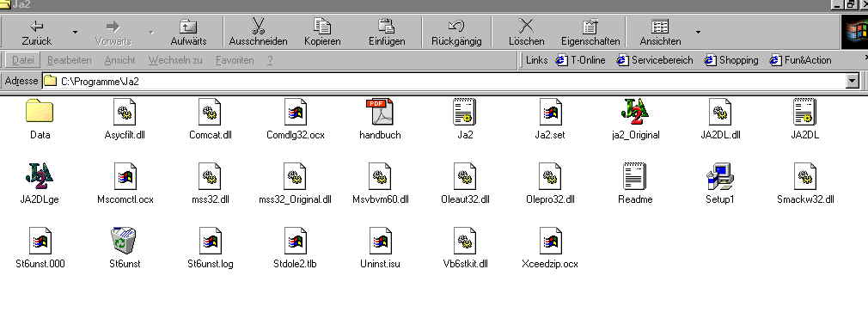
Task: Go back with the Zurück button
Action: (x=37, y=33)
